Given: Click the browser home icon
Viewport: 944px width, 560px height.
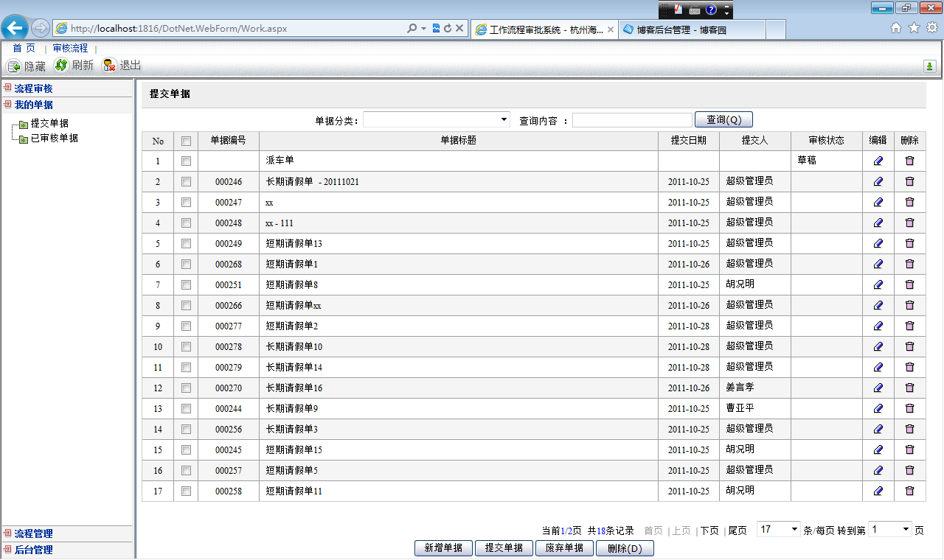Looking at the screenshot, I should (x=896, y=28).
